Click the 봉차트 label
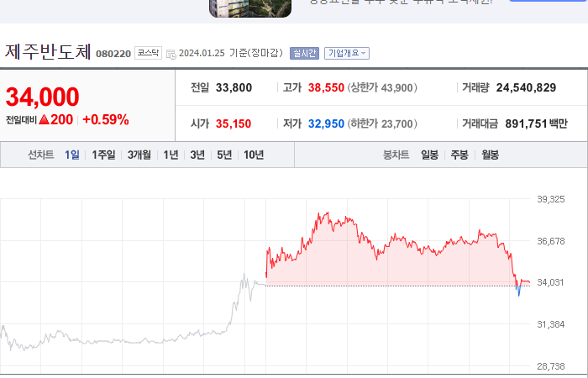This screenshot has width=588, height=378. pos(396,155)
